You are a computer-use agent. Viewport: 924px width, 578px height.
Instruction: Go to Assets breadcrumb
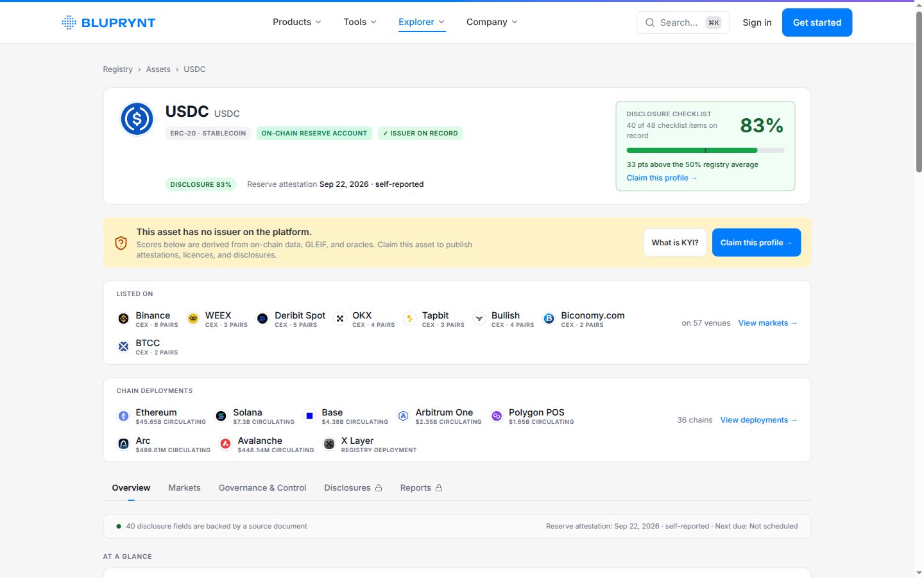tap(158, 69)
